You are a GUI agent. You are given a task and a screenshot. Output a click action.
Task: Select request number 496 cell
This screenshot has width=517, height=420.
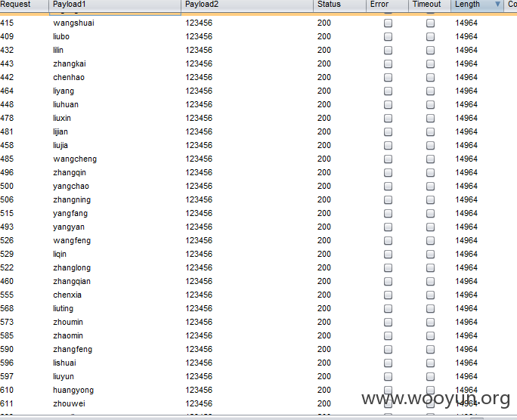click(24, 173)
